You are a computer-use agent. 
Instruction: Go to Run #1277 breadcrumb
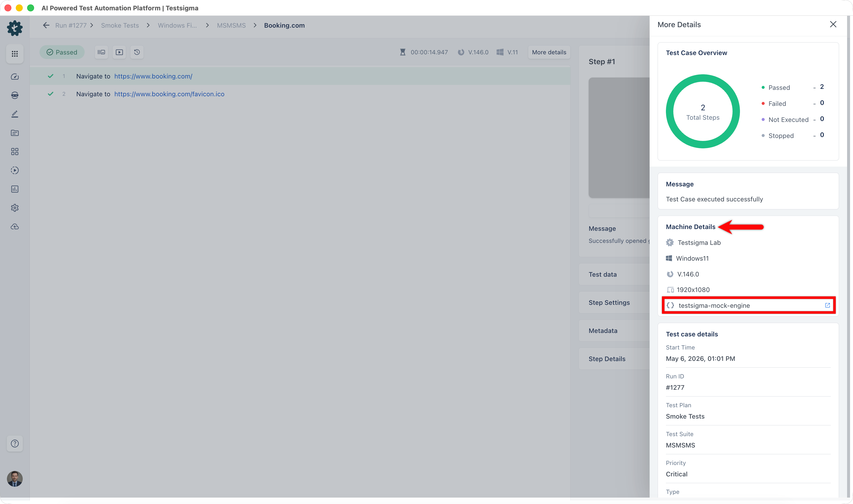71,25
